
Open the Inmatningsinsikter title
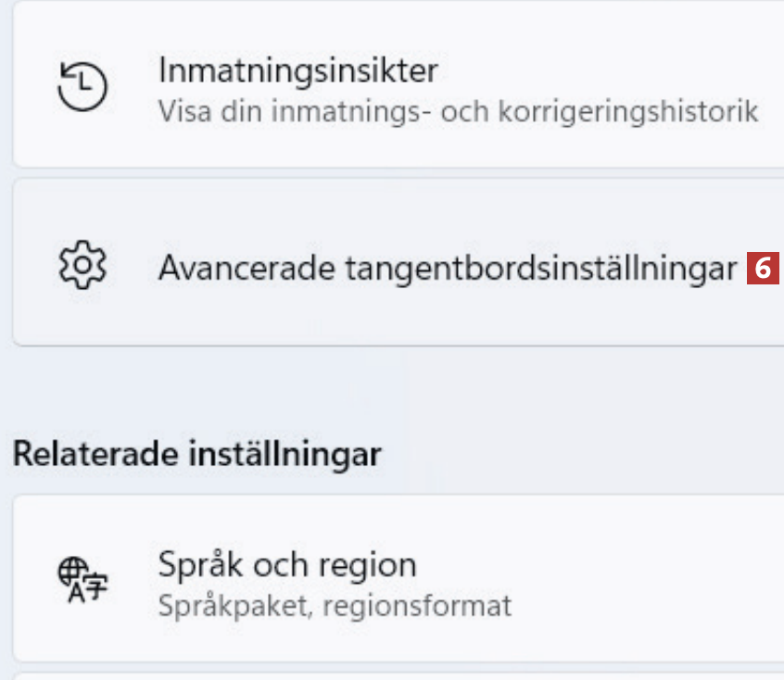click(x=297, y=69)
